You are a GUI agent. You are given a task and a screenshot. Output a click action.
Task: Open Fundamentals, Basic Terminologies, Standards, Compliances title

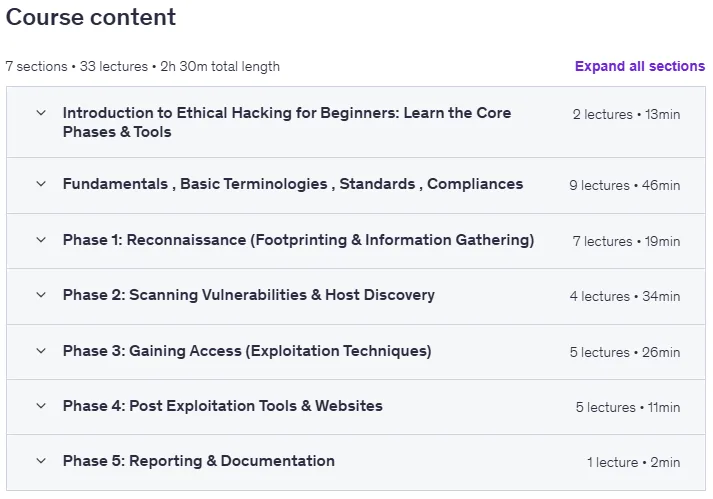293,184
